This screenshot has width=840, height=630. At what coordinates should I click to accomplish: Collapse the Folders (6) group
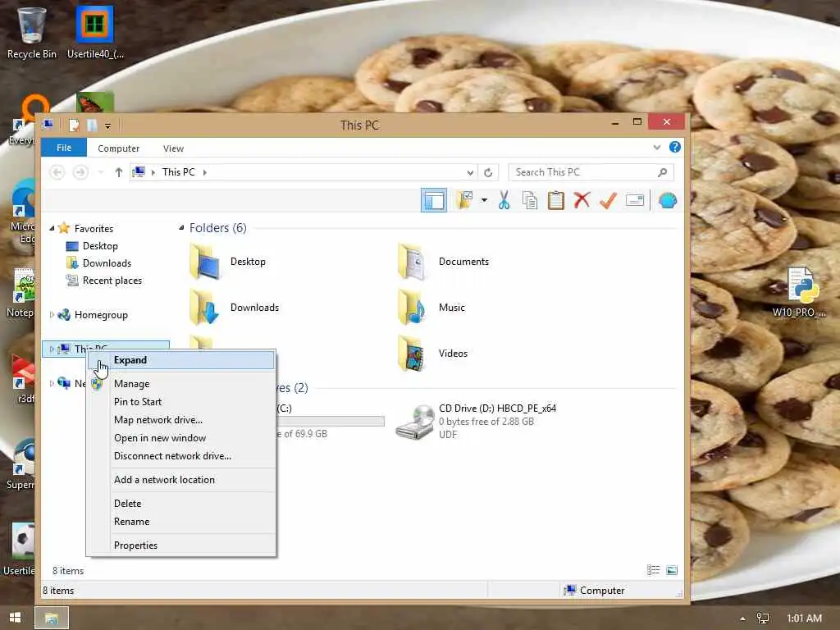click(181, 228)
